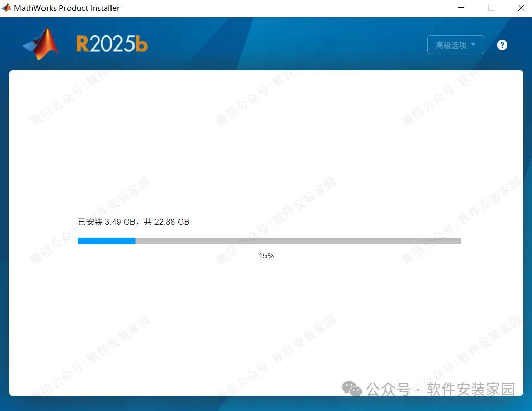Click the disabled maximize window button

coord(491,8)
